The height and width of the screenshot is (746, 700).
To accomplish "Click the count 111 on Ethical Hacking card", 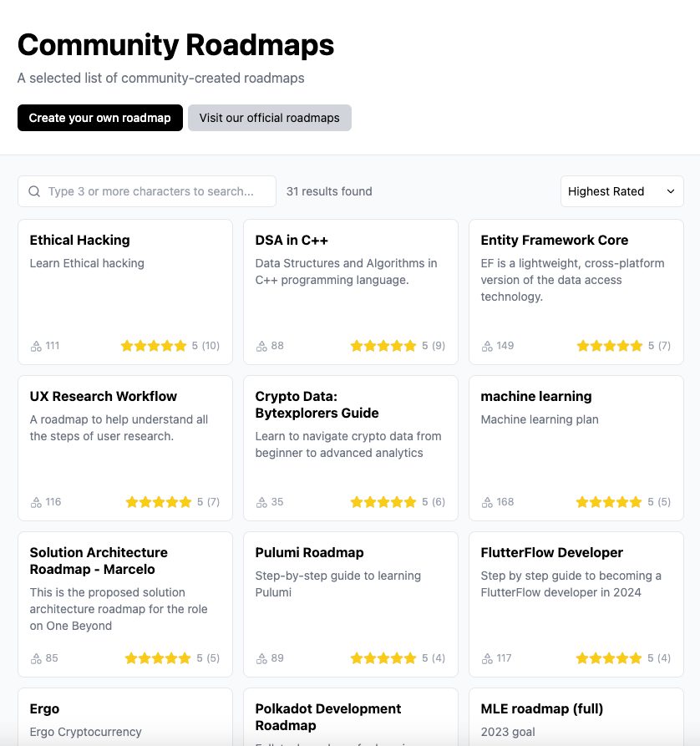I will pos(53,346).
